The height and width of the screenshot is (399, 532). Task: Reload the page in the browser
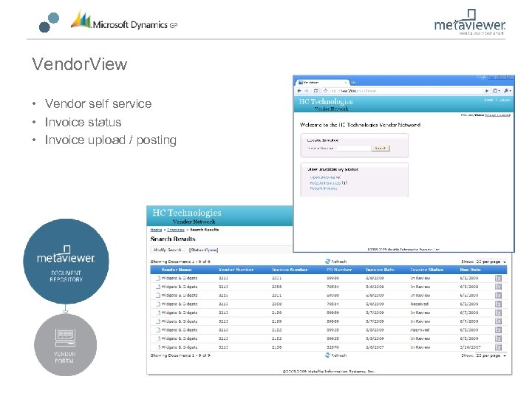point(316,91)
